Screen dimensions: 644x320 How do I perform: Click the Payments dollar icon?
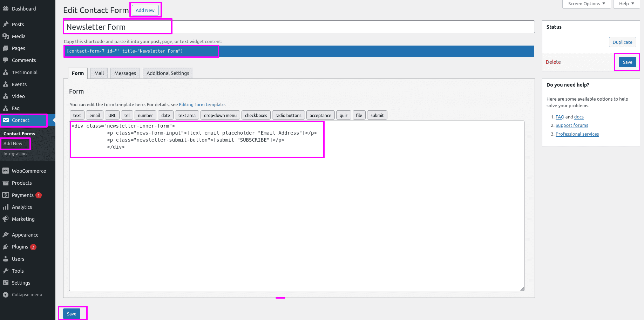click(6, 195)
